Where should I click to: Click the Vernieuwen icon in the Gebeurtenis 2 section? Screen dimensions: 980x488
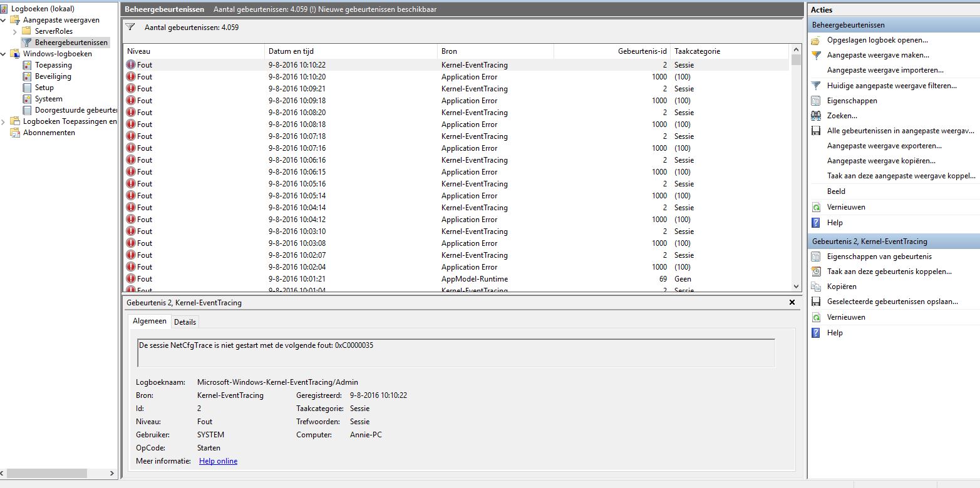[816, 317]
